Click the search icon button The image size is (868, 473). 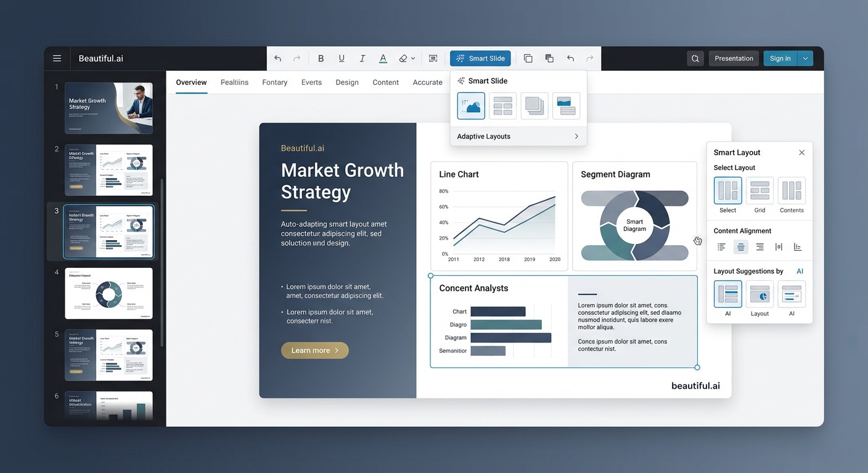click(x=695, y=59)
